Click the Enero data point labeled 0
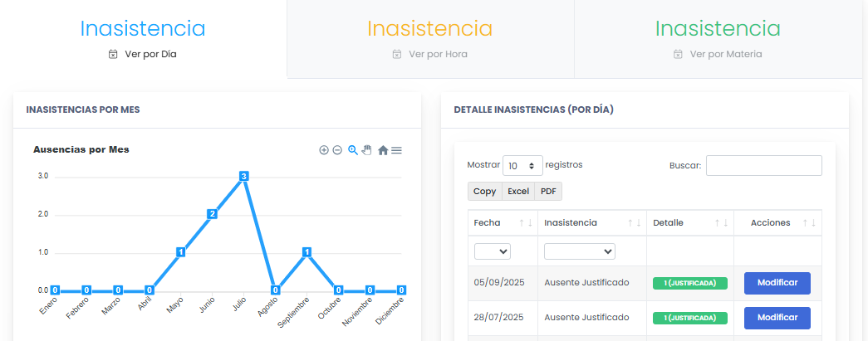 pos(55,290)
